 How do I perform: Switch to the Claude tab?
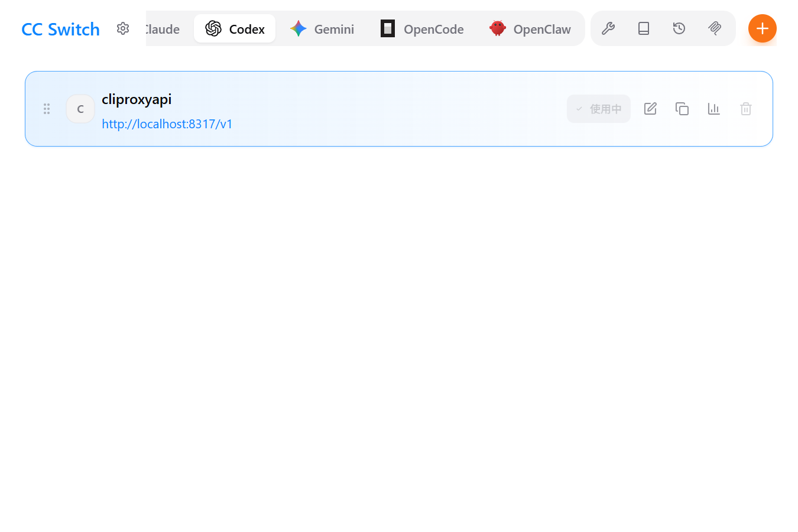(x=163, y=29)
